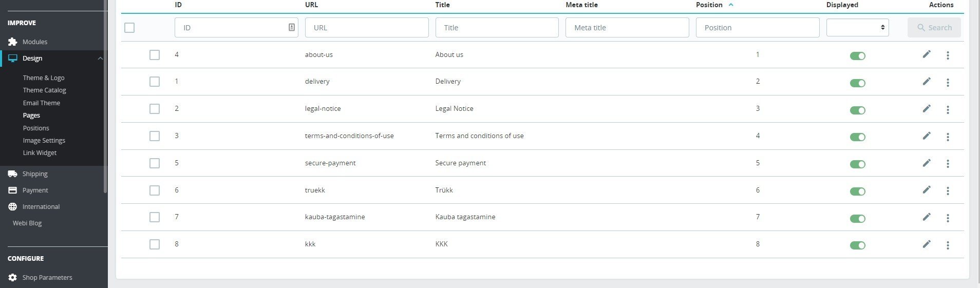The image size is (980, 288).
Task: Collapse the Design menu chevron
Action: tap(100, 59)
